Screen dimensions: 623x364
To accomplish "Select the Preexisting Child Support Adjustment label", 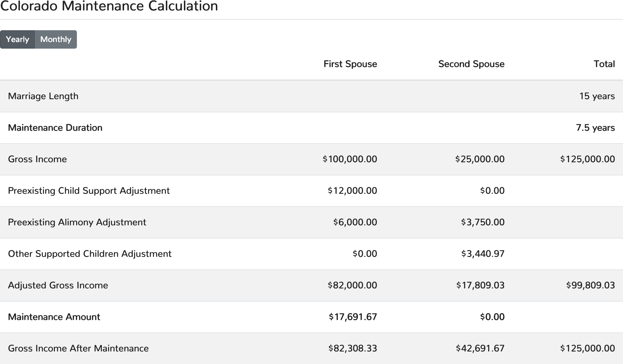I will tap(89, 191).
